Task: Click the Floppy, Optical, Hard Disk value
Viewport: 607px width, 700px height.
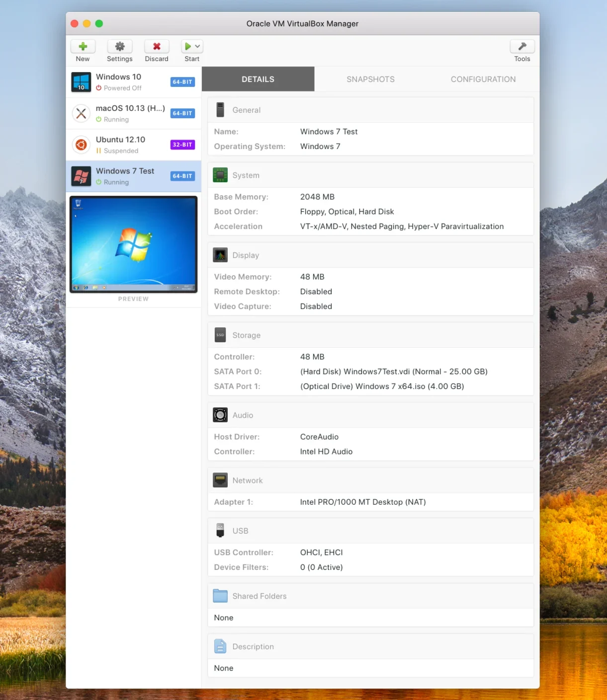Action: pyautogui.click(x=347, y=212)
